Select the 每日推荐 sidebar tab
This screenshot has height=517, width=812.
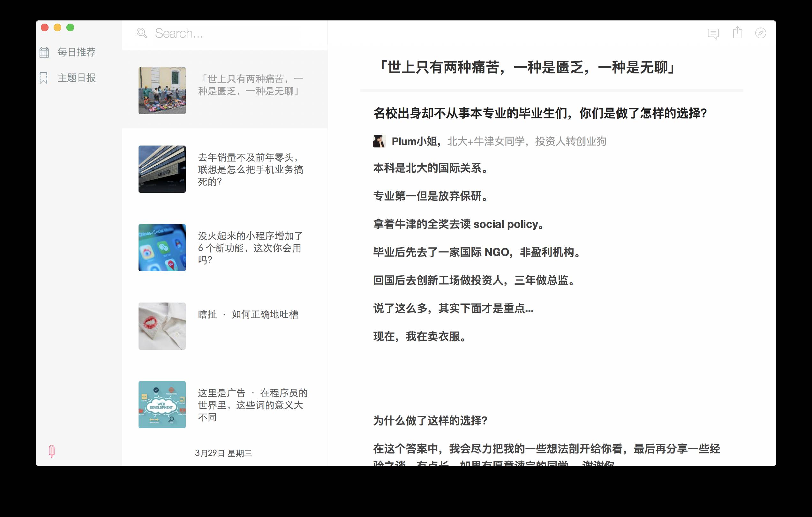[77, 52]
